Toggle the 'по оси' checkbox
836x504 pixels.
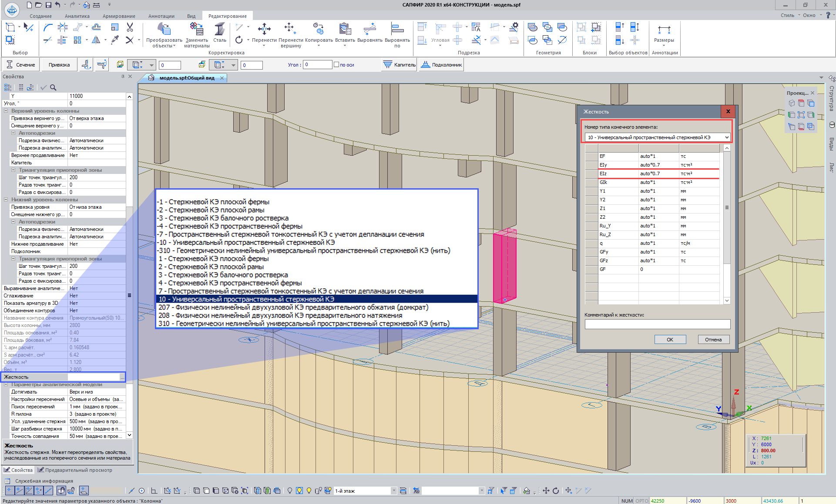(x=336, y=65)
